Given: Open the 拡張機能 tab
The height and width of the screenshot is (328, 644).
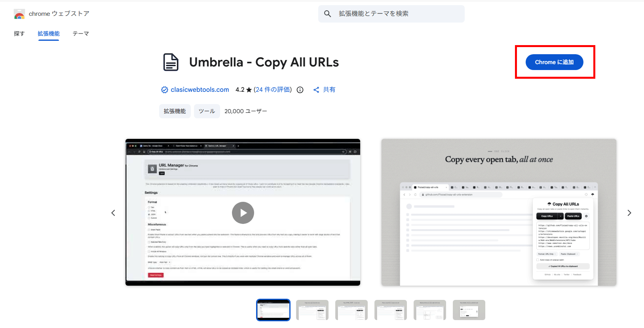Looking at the screenshot, I should pos(49,34).
